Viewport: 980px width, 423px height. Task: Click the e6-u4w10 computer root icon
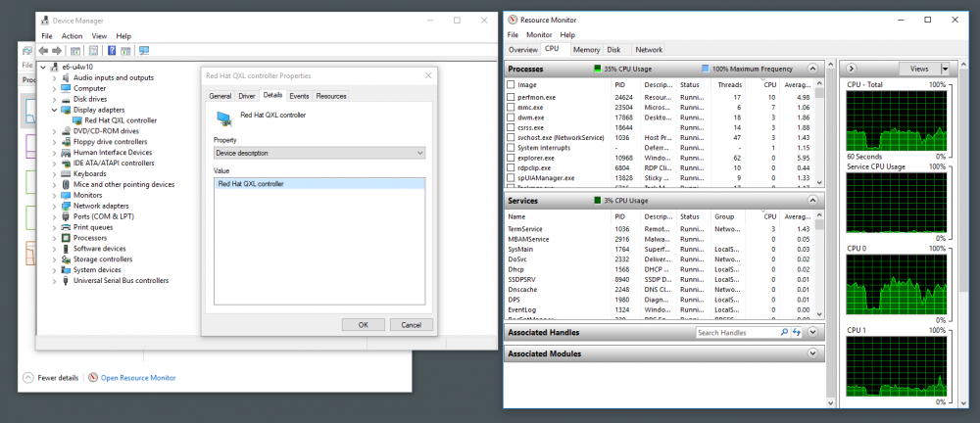click(x=55, y=67)
